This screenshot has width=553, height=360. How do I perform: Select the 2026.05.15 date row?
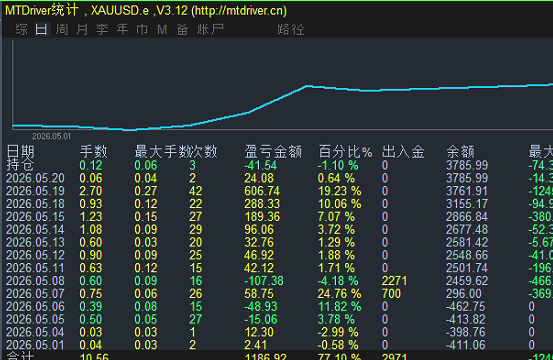coord(35,216)
